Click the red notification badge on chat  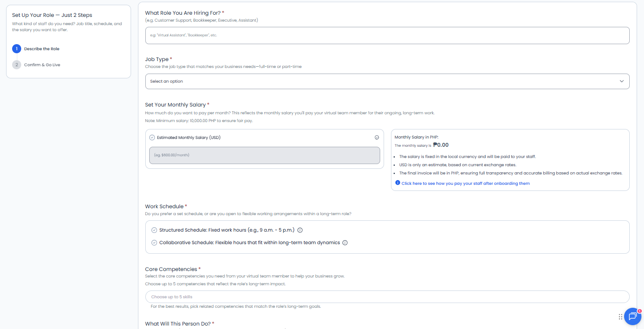(x=639, y=311)
